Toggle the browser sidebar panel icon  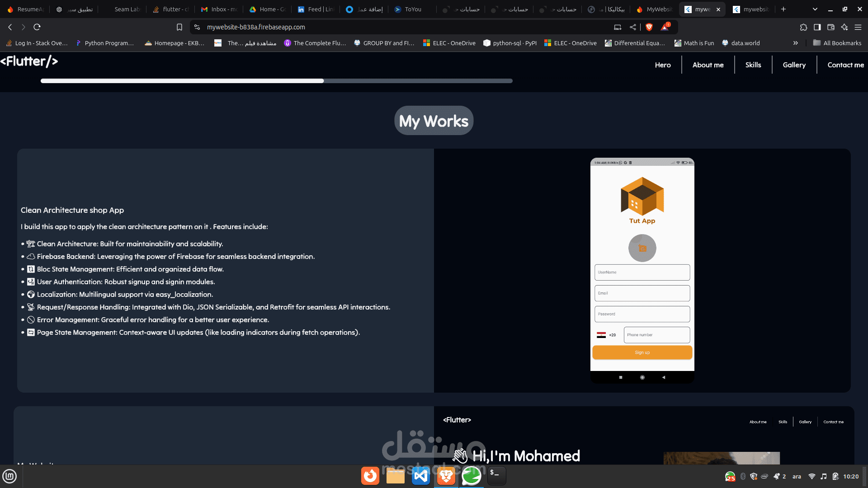pyautogui.click(x=817, y=27)
